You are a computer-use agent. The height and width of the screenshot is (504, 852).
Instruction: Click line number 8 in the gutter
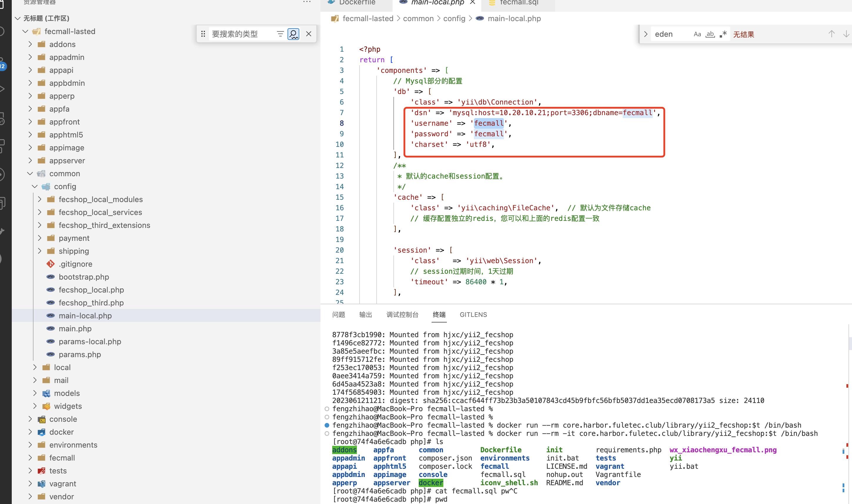pos(342,123)
